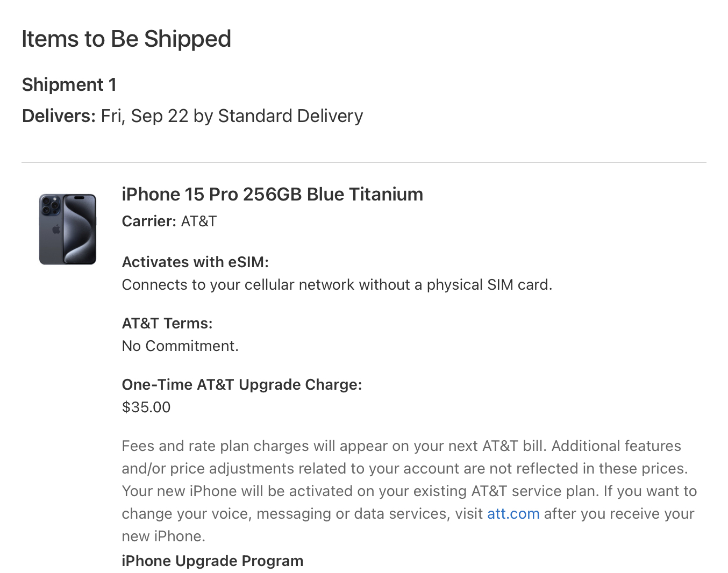Click the Shipment 1 heading
The image size is (728, 573).
coord(69,85)
